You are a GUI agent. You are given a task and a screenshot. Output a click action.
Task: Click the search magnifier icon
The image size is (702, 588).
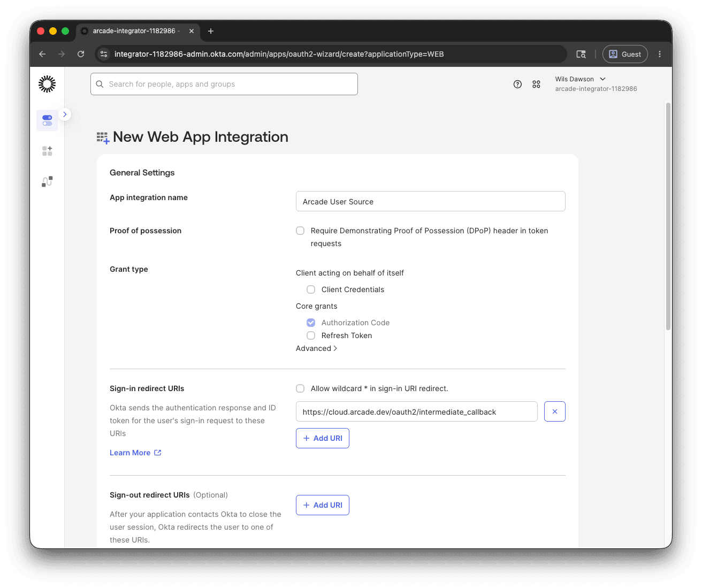coord(100,84)
